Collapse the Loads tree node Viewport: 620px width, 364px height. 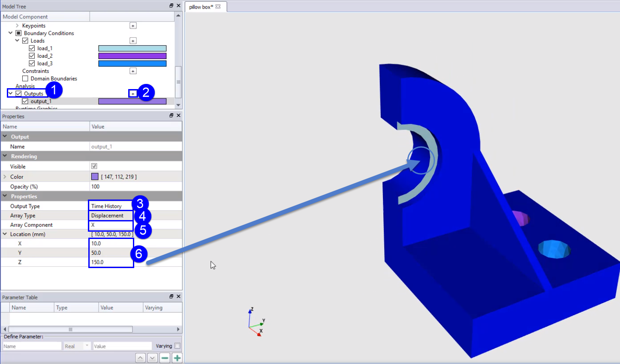[x=17, y=41]
